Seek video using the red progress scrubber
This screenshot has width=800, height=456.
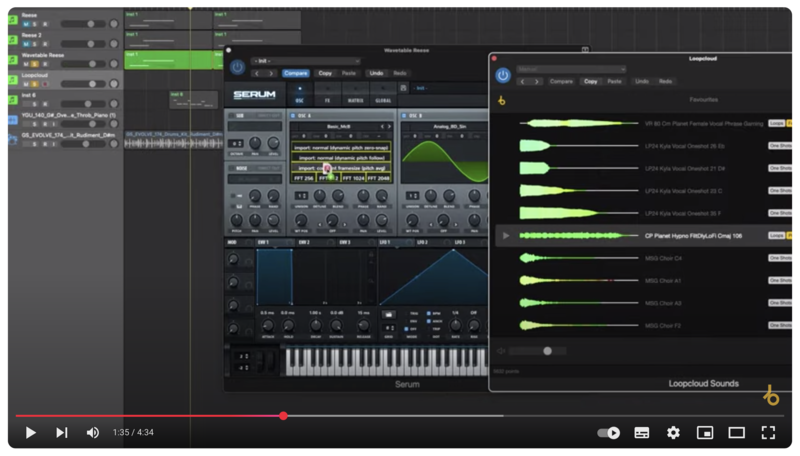[x=283, y=416]
